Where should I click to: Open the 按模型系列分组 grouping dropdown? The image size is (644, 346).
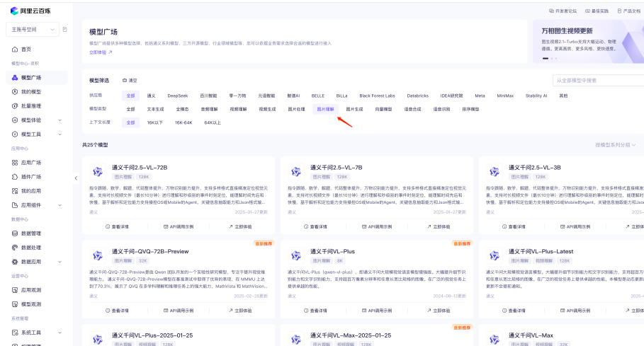tap(616, 144)
